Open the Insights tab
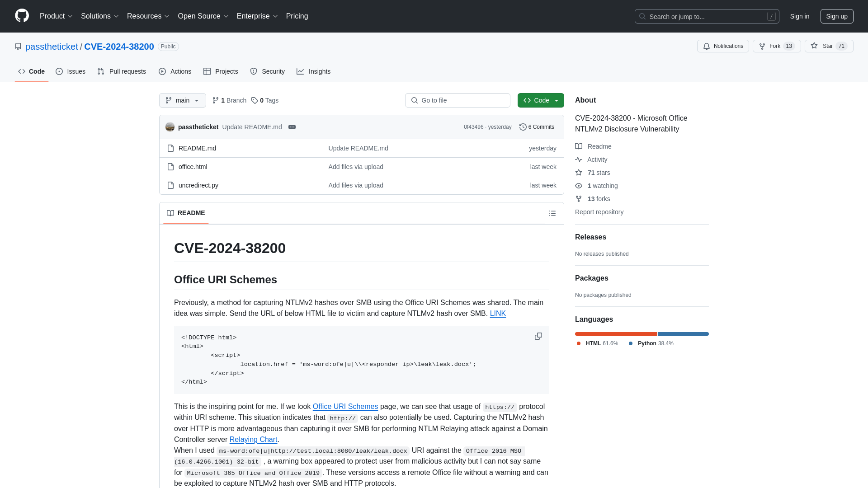This screenshot has width=868, height=488. (313, 71)
